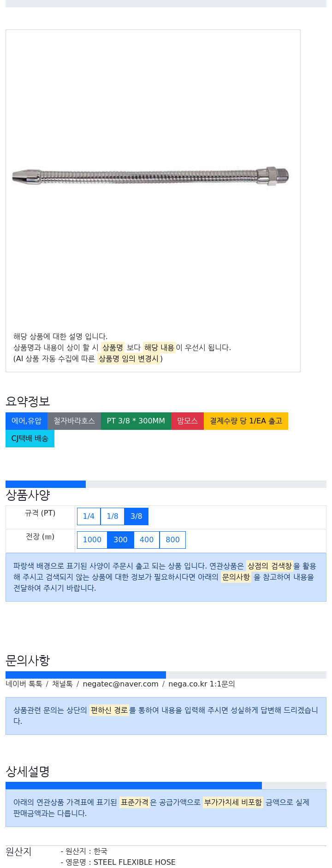Screen dimensions: 332x868
Task: Select the 1/8 PT size option
Action: pos(113,516)
